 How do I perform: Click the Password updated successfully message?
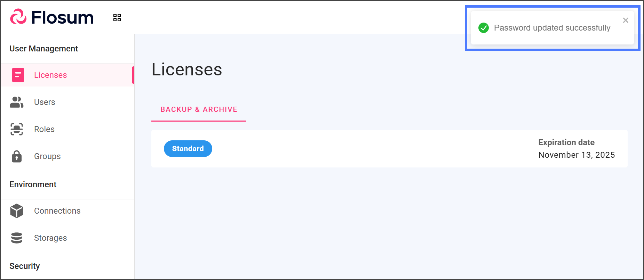[552, 28]
